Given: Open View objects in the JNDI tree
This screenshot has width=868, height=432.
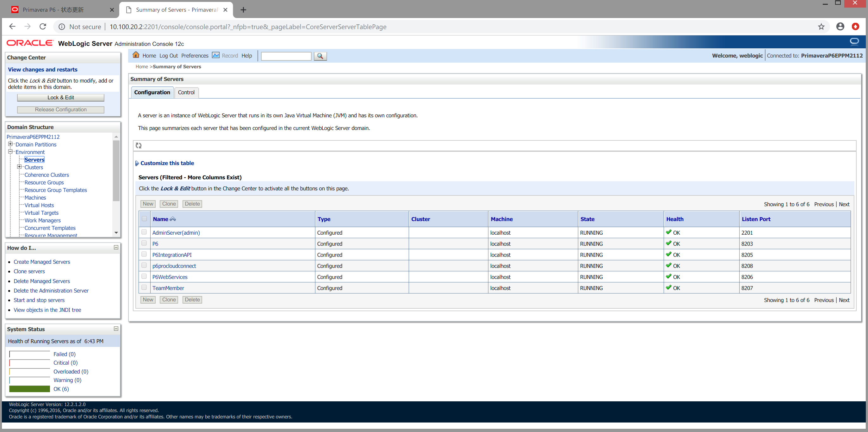Looking at the screenshot, I should click(x=47, y=310).
